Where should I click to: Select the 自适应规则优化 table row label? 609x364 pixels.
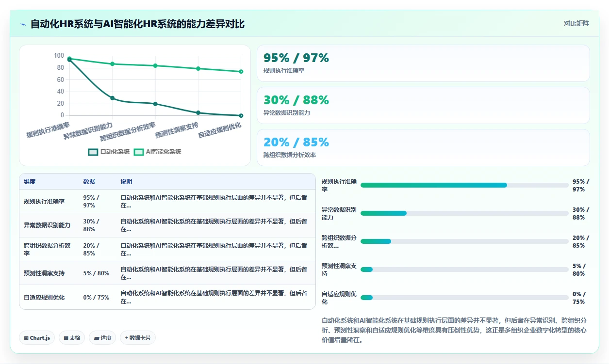(x=44, y=297)
